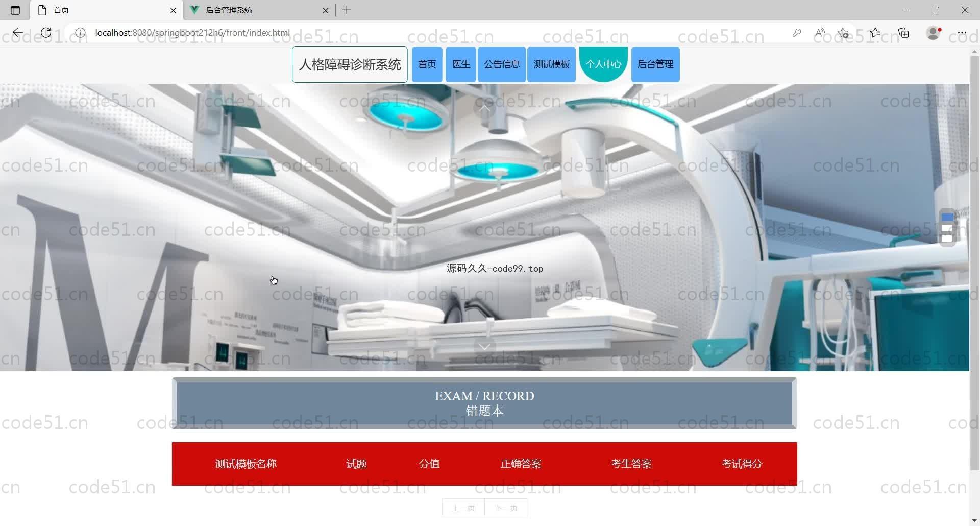Screen dimensions: 980x526
Task: Click the user profile avatar icon
Action: (933, 33)
